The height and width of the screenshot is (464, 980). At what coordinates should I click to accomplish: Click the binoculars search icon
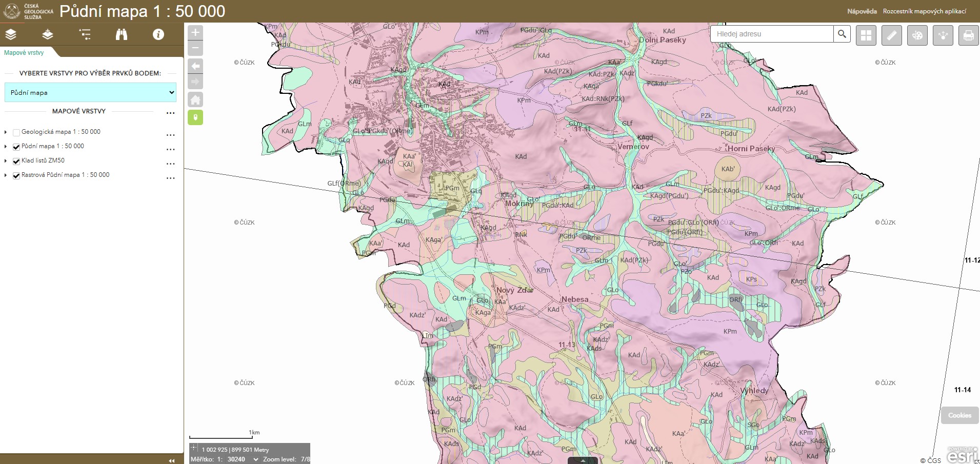pos(121,35)
